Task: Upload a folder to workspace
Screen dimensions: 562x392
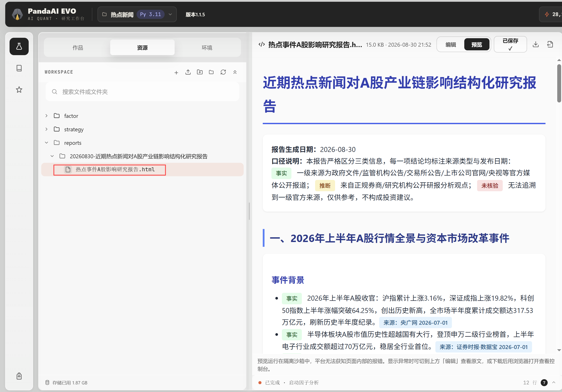Action: pos(200,72)
